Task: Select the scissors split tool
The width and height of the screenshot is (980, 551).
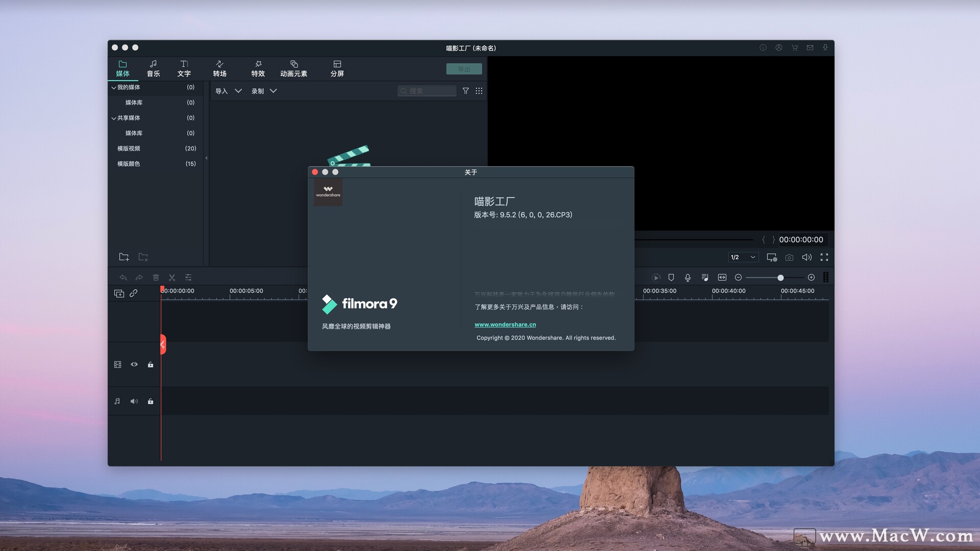Action: click(x=172, y=277)
